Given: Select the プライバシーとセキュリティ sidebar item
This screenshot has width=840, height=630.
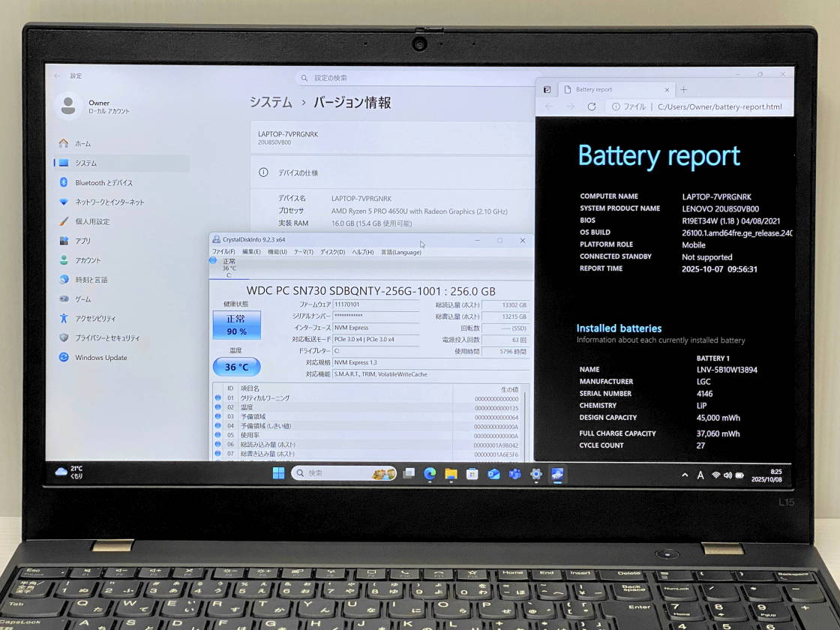Looking at the screenshot, I should click(x=107, y=338).
